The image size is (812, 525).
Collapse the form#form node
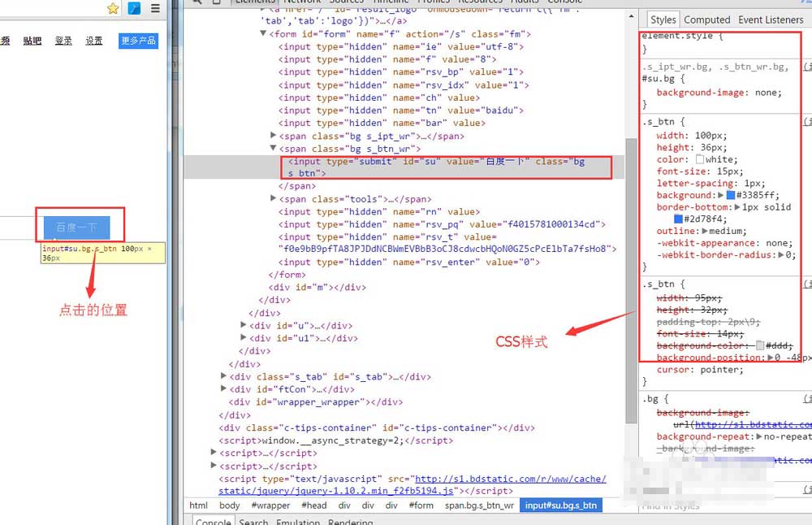263,33
